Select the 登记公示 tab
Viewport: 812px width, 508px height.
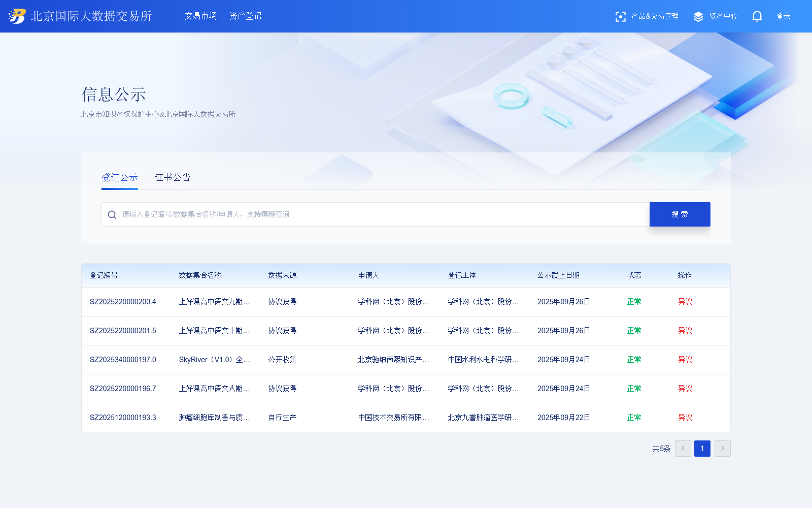click(x=120, y=177)
